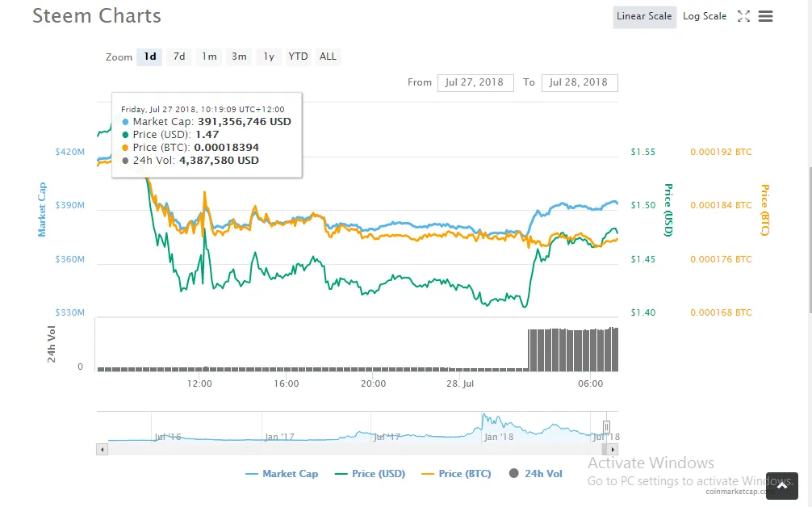Edit the To date field
Viewport: 812px width, 507px height.
coord(580,83)
